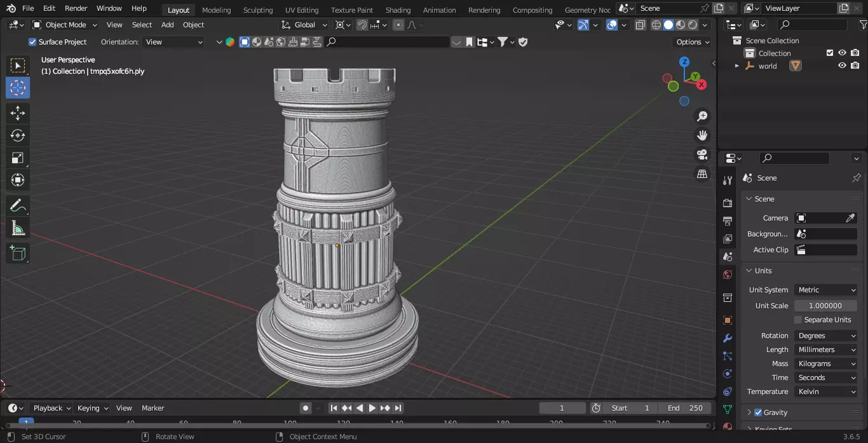Switch to the UV Editing workspace tab
The image size is (868, 443).
(x=302, y=10)
